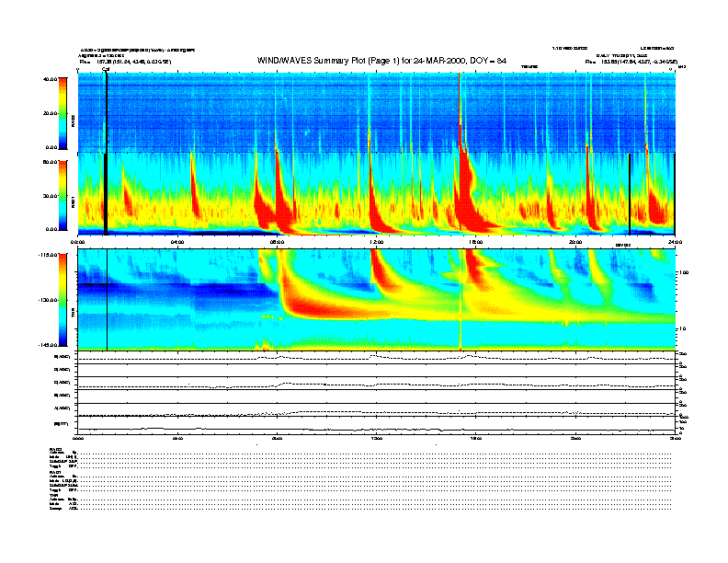Viewport: 728px width, 563px height.
Task: Click 00:00 tick below RAD1 spectrogram
Action: 77,242
